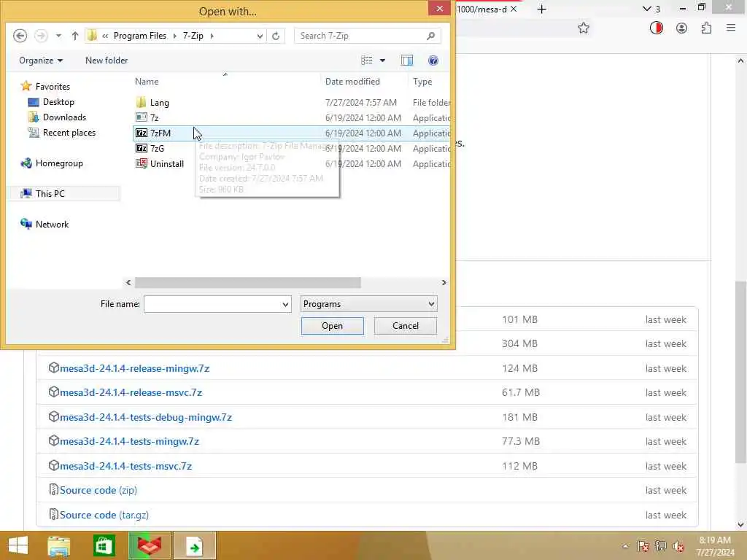Click the horizontal scrollbar in file list
The height and width of the screenshot is (560, 747).
pyautogui.click(x=248, y=283)
